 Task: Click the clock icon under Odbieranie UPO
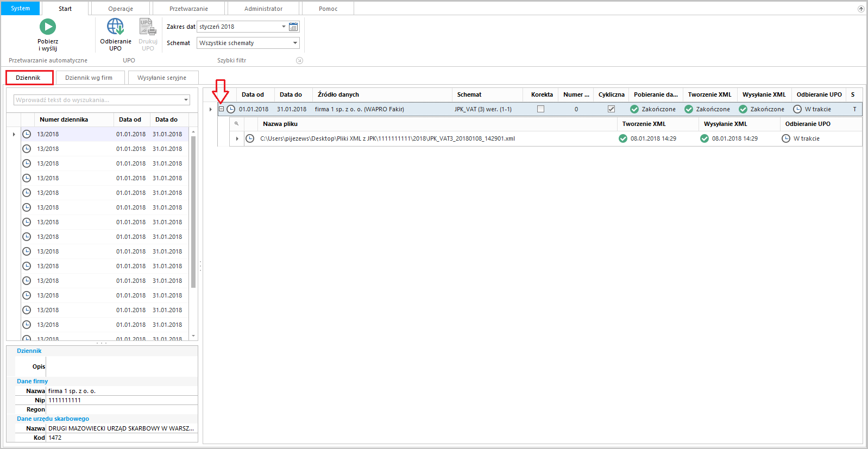(x=797, y=109)
